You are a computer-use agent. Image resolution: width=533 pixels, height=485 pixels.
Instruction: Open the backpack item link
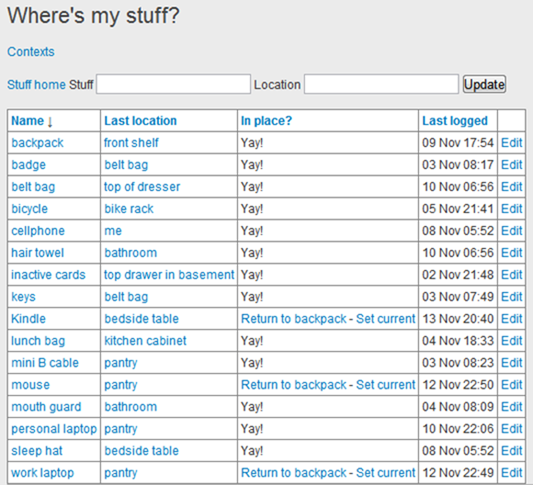[x=37, y=143]
